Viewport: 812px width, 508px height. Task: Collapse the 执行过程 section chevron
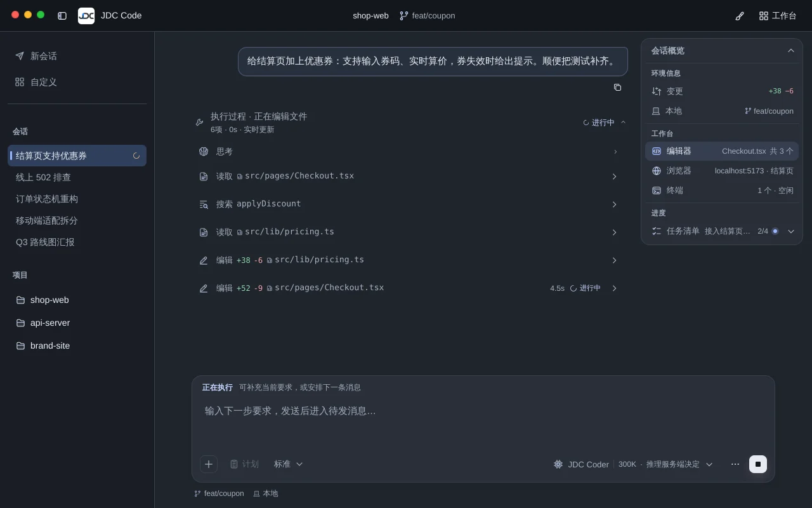pos(623,123)
